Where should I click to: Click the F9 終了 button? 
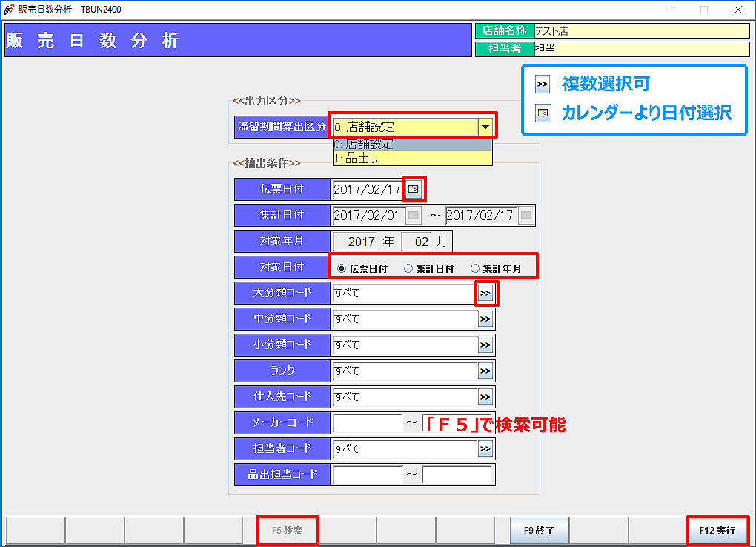coord(539,531)
